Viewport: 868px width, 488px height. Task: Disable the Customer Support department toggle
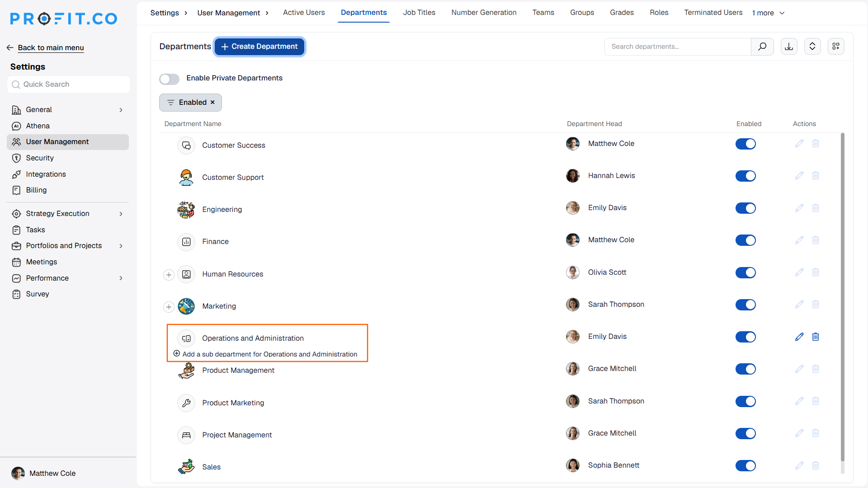[745, 176]
